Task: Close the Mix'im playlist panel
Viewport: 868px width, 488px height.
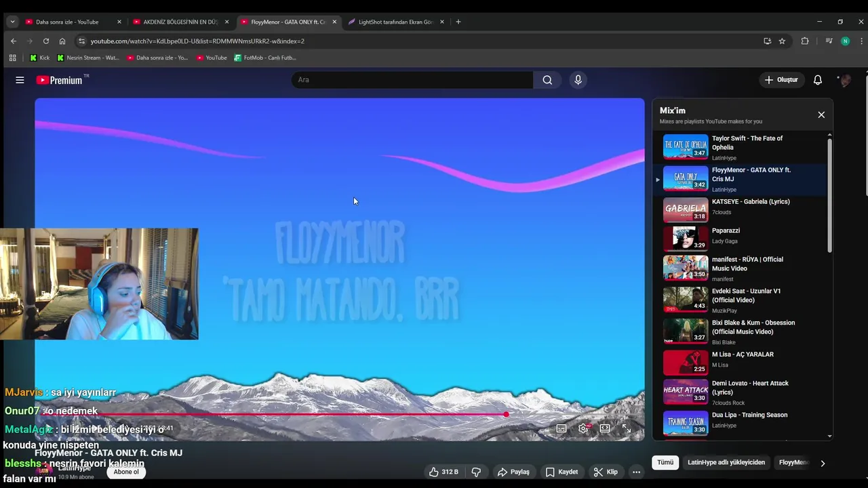Action: (x=821, y=115)
